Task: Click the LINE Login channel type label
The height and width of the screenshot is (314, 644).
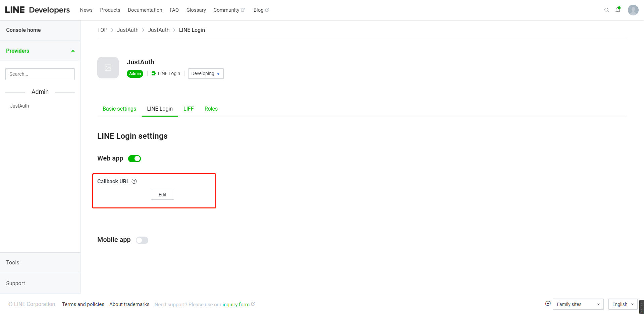Action: coord(166,73)
